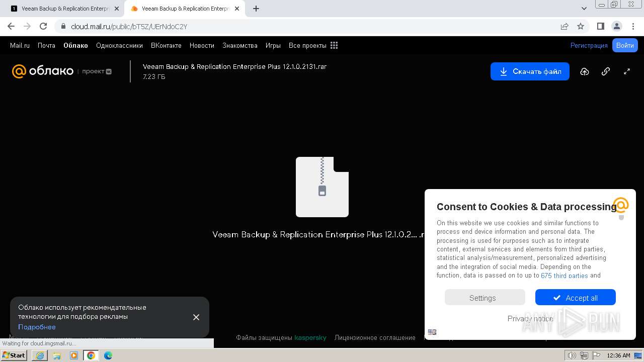Open ВКонтакте in the top bar
The height and width of the screenshot is (362, 644).
[x=166, y=45]
